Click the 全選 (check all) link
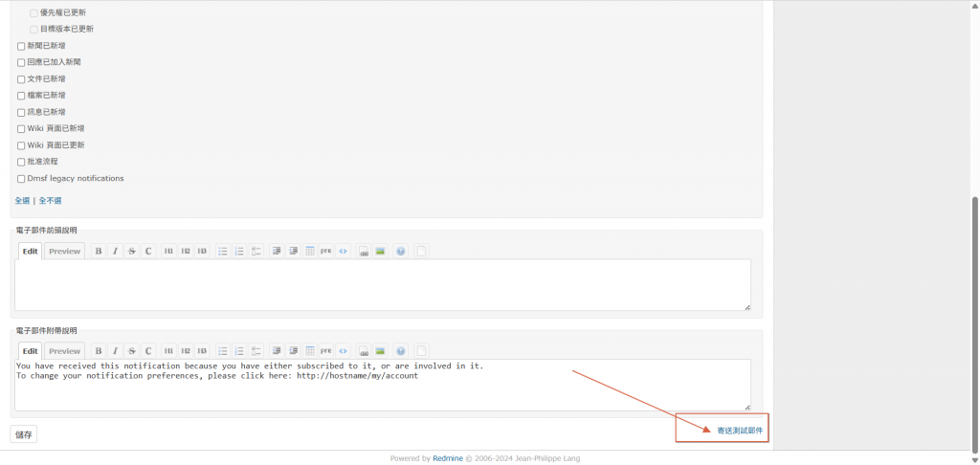This screenshot has height=465, width=980. click(22, 201)
